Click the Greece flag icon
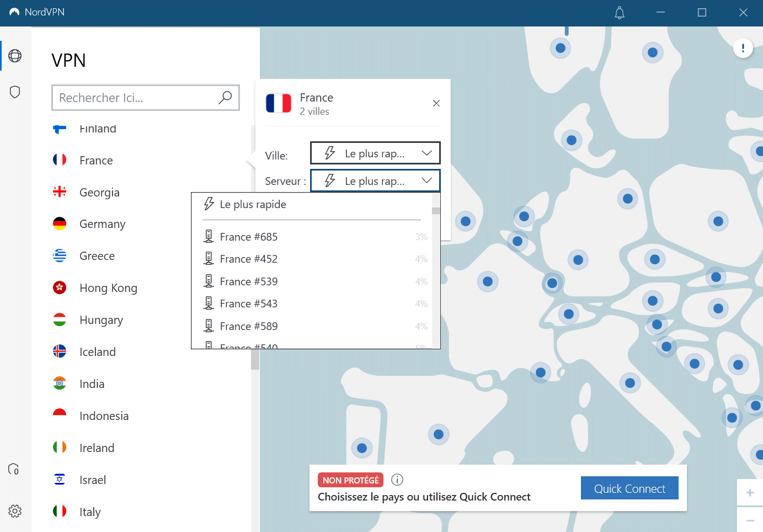This screenshot has width=763, height=532. click(x=60, y=256)
